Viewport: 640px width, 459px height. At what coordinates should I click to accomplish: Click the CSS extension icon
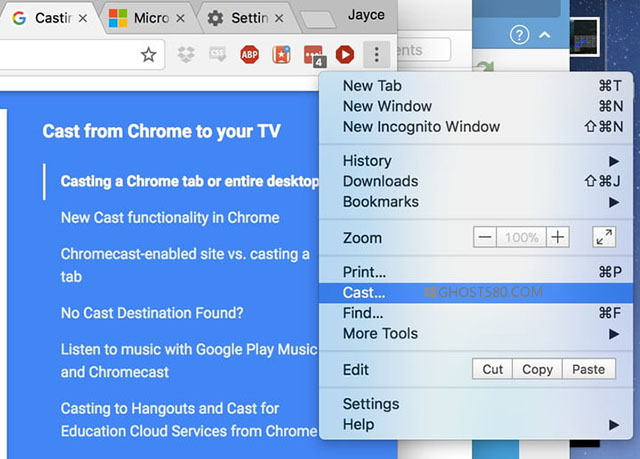[218, 54]
